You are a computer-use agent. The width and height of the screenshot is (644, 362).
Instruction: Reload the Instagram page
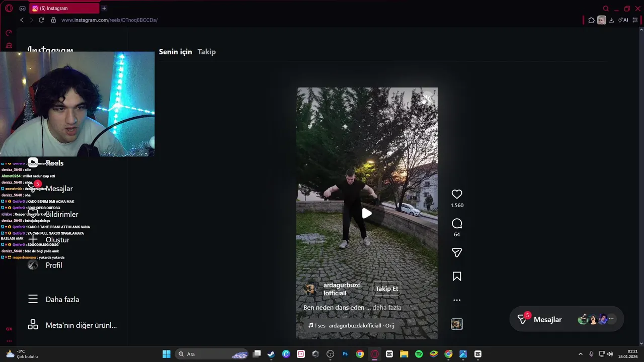41,20
